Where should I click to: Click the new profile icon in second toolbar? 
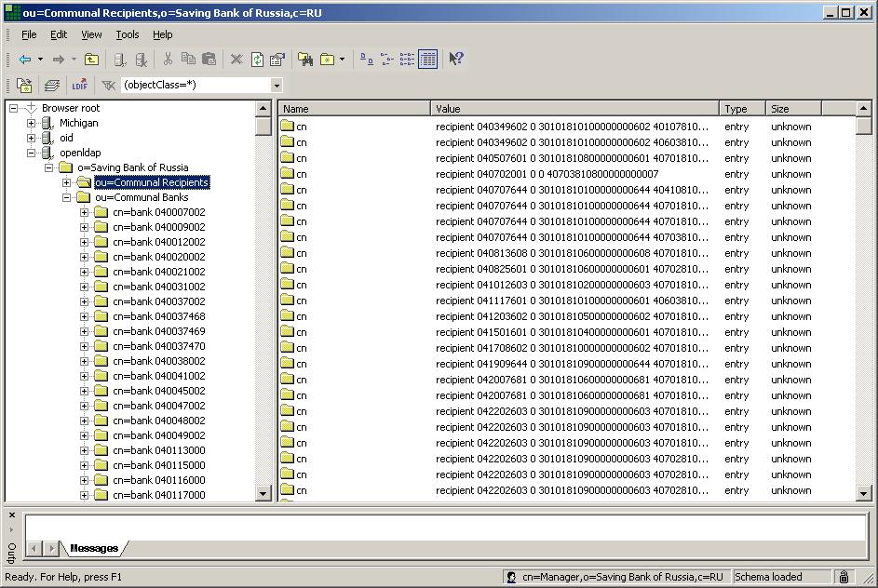pyautogui.click(x=24, y=85)
